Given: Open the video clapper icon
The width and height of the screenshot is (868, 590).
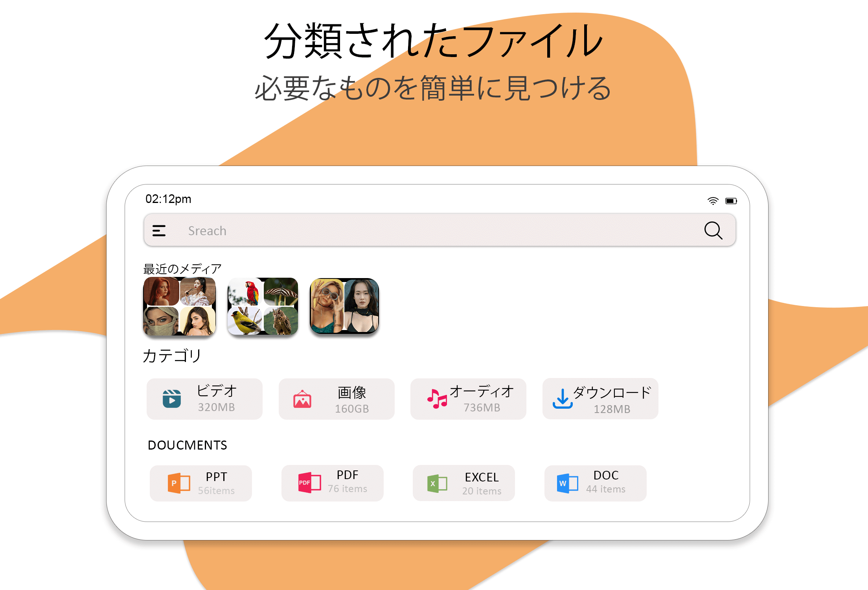Looking at the screenshot, I should [172, 398].
